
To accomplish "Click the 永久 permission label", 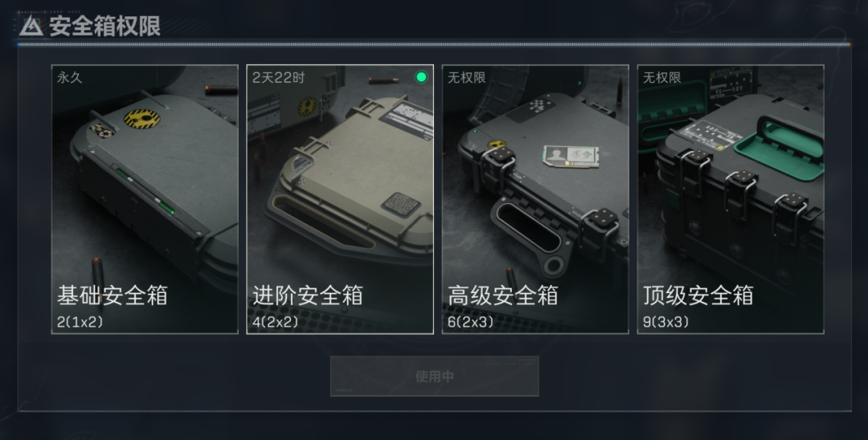I will [x=70, y=77].
